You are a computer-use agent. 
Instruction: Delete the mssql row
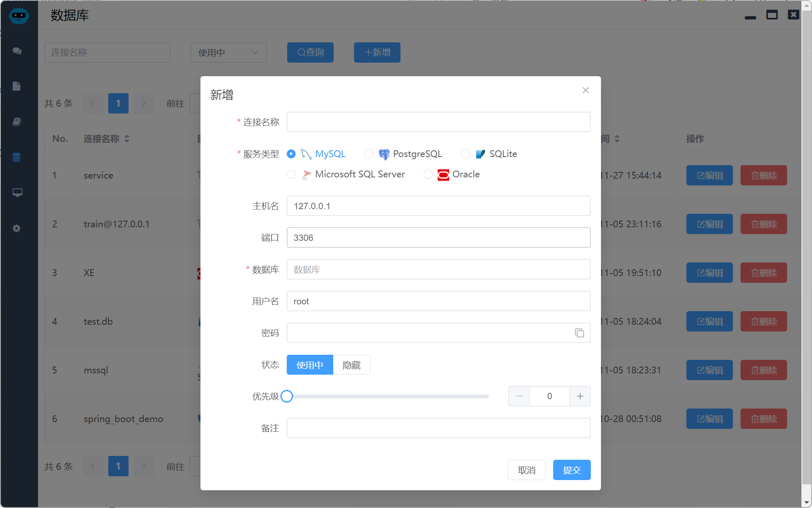pyautogui.click(x=764, y=370)
